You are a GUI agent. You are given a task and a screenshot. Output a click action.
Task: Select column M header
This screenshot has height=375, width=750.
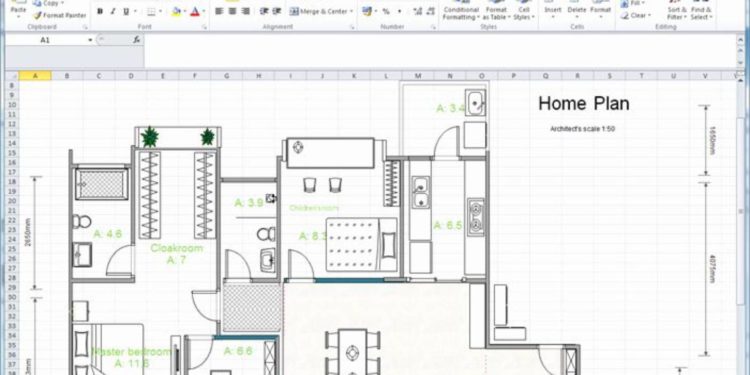pyautogui.click(x=418, y=76)
